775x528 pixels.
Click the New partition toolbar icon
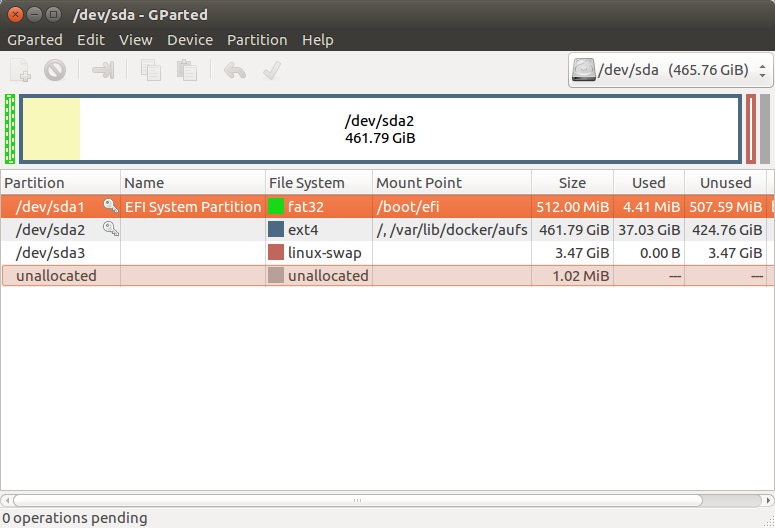[x=21, y=70]
